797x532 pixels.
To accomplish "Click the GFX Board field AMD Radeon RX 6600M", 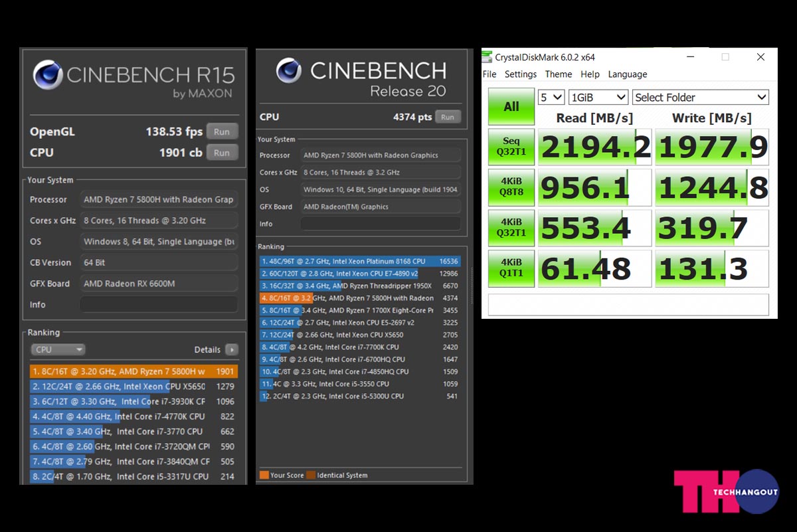I will 159,284.
